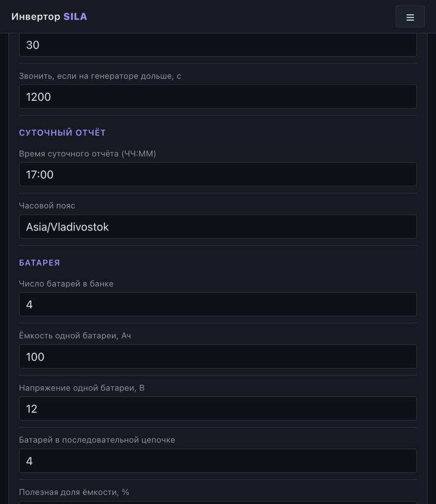Select the БАТАРЕЯ section heading

pyautogui.click(x=40, y=263)
